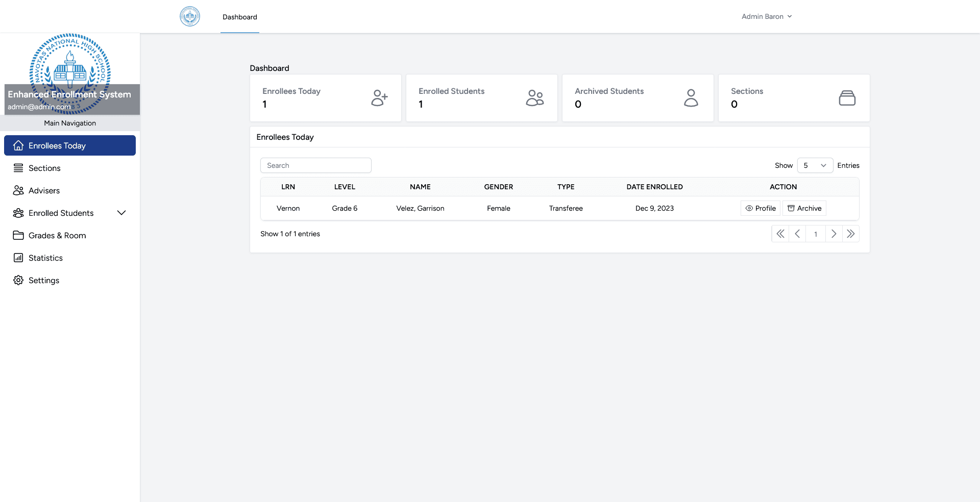
Task: Open the Show entries count dropdown
Action: click(815, 165)
